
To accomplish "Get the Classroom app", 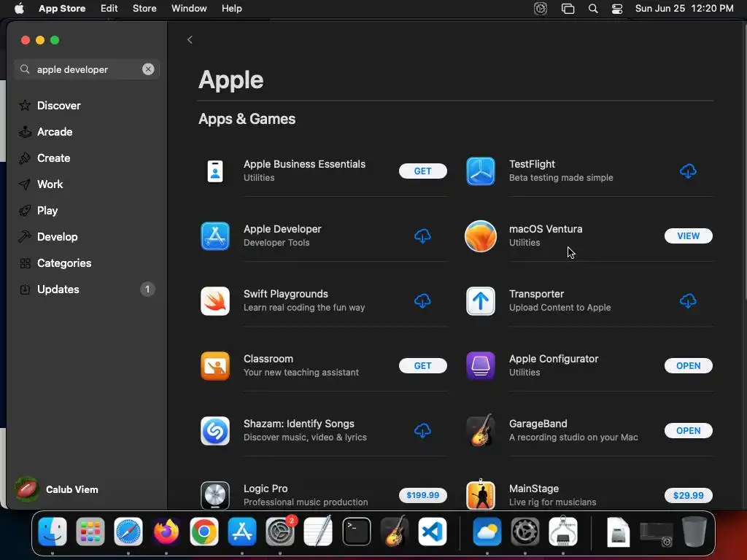I will 422,366.
